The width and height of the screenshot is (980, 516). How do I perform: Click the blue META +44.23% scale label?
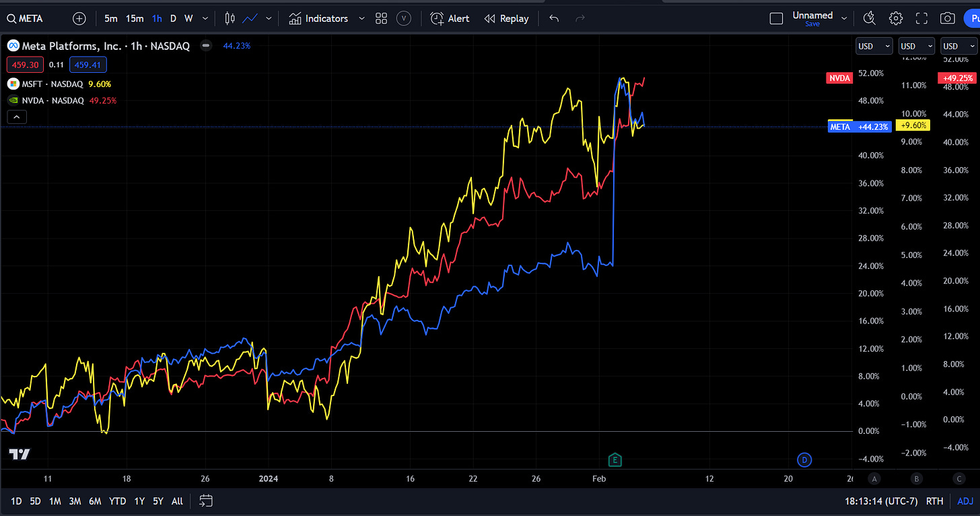pos(860,126)
